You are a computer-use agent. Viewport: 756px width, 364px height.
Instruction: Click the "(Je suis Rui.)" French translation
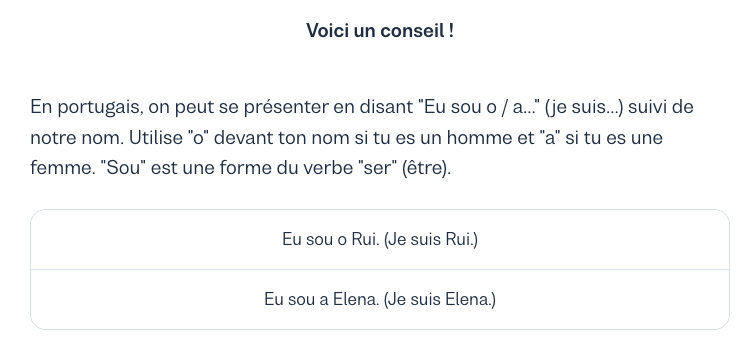(x=431, y=239)
